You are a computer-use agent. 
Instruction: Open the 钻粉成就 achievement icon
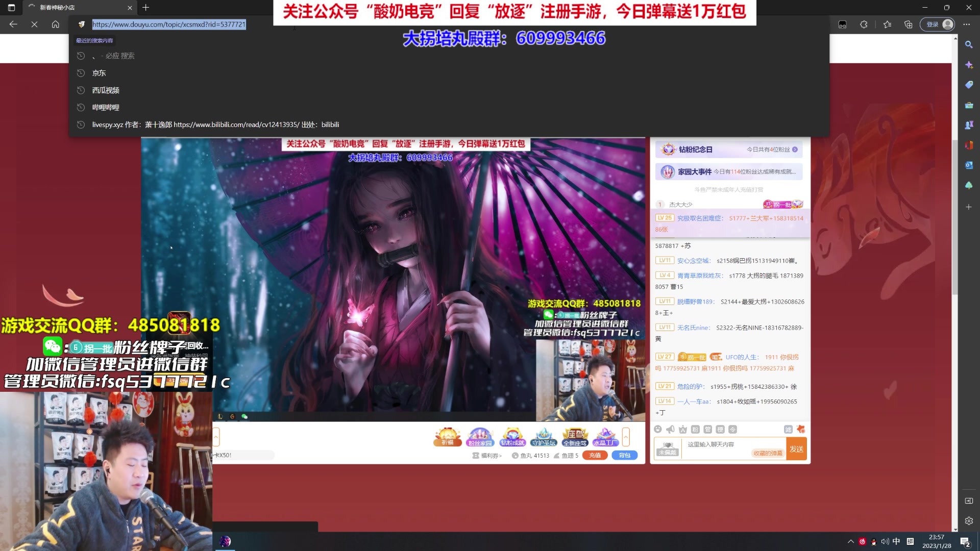[512, 437]
